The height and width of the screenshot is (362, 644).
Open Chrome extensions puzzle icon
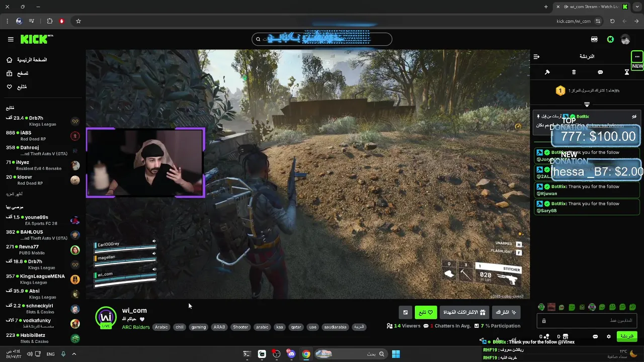49,21
